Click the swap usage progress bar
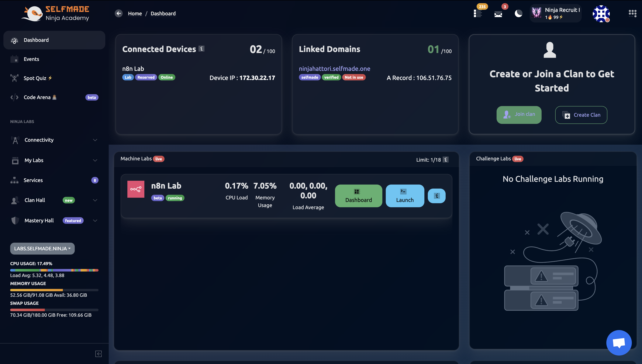The width and height of the screenshot is (642, 364). point(54,310)
